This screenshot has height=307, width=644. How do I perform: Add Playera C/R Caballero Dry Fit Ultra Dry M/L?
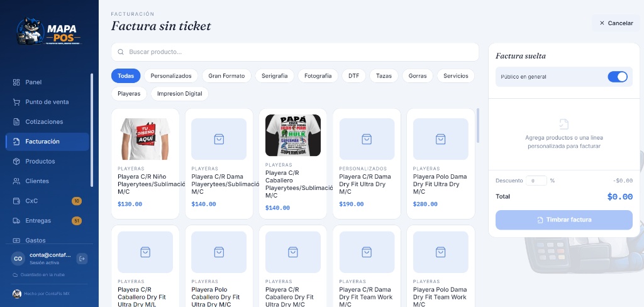[x=145, y=266]
